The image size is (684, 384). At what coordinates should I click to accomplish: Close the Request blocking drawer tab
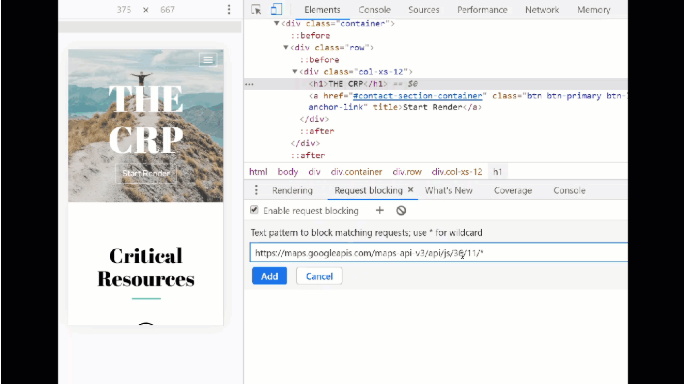click(x=410, y=190)
